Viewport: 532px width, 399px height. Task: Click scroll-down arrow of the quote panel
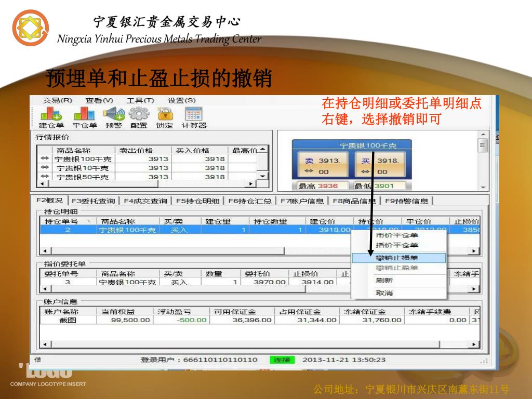coord(483,187)
